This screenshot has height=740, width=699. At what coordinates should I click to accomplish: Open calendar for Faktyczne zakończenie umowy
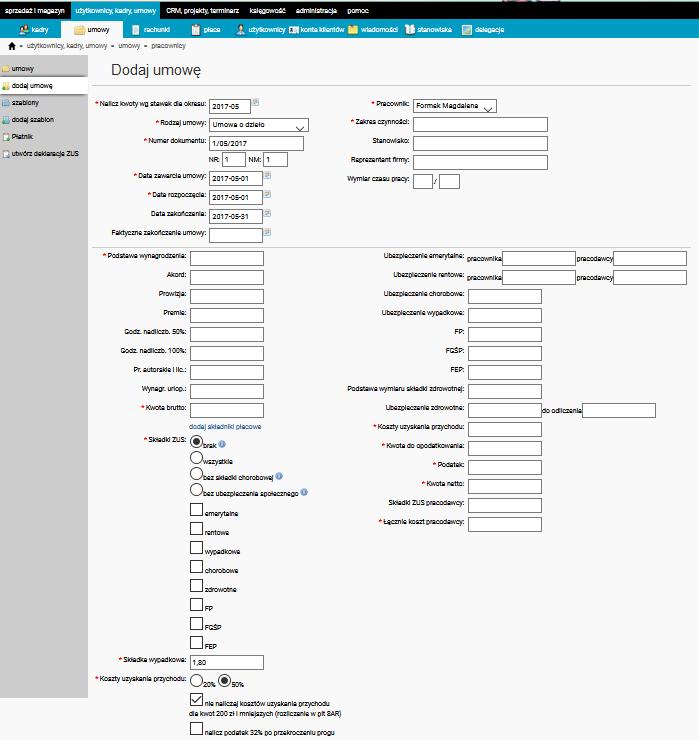pos(268,232)
